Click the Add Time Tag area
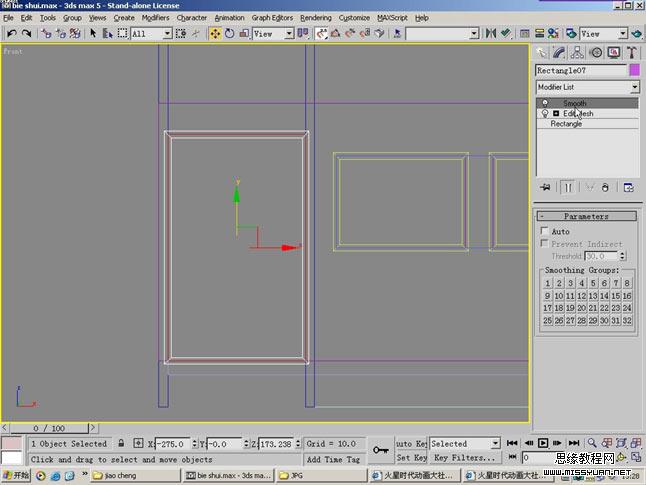This screenshot has width=646, height=485. point(333,459)
